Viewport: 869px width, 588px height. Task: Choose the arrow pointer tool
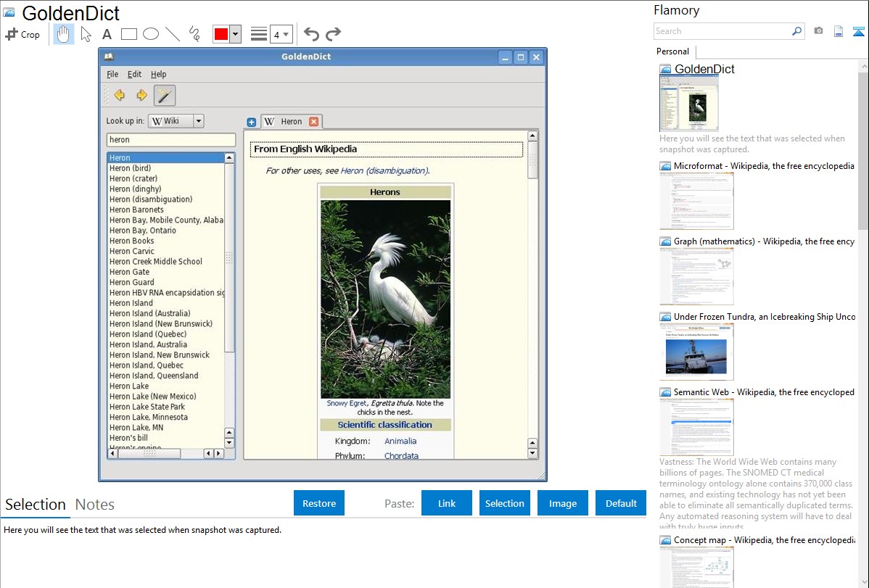tap(86, 34)
